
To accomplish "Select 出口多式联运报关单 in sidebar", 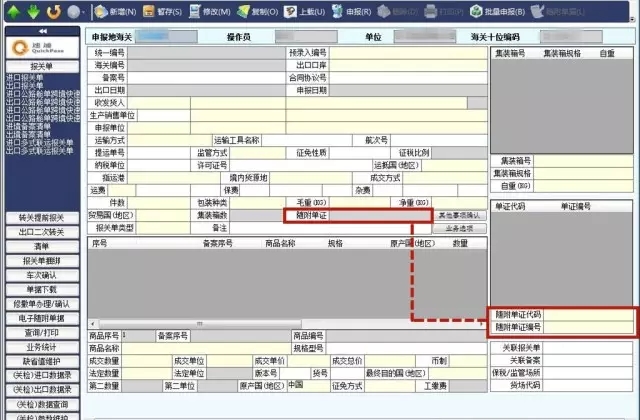I will pos(39,151).
